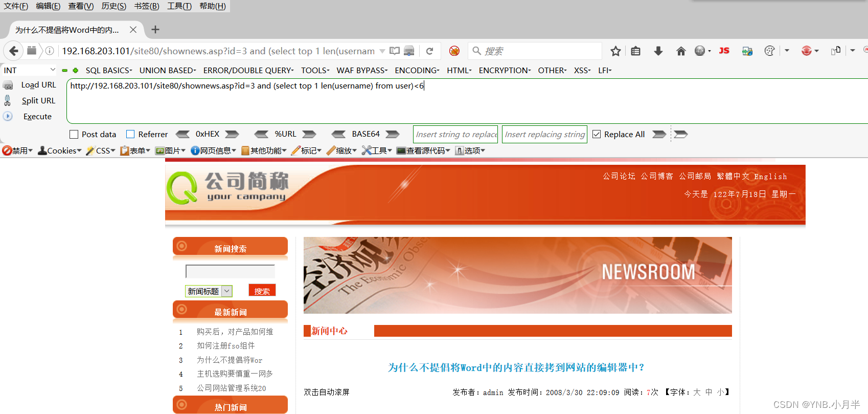Click the Insert replacing string field
The height and width of the screenshot is (414, 868).
(544, 135)
